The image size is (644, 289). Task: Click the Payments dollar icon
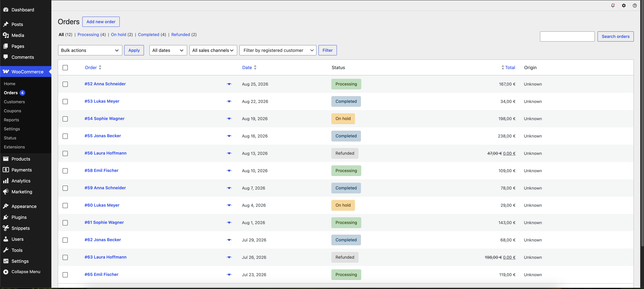(x=6, y=170)
